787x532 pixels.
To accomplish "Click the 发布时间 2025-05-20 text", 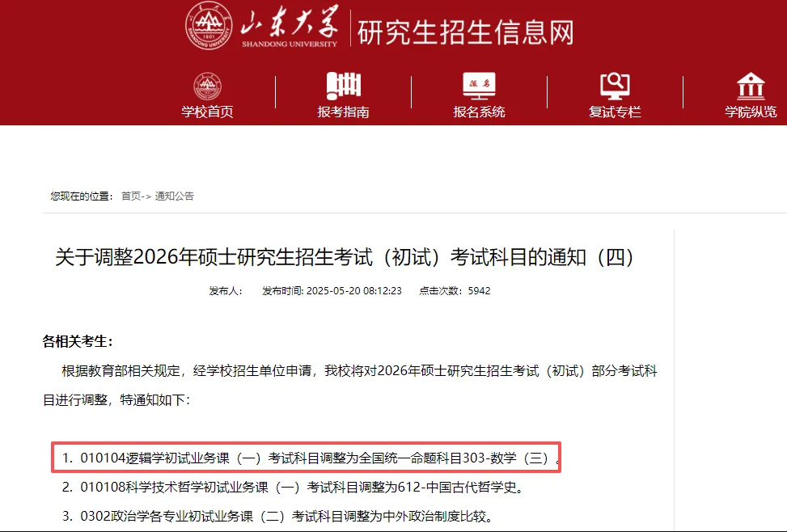I will point(332,291).
